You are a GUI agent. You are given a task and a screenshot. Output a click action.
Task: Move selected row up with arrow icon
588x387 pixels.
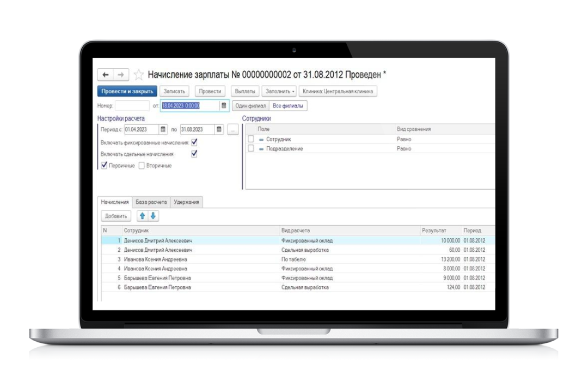[143, 216]
